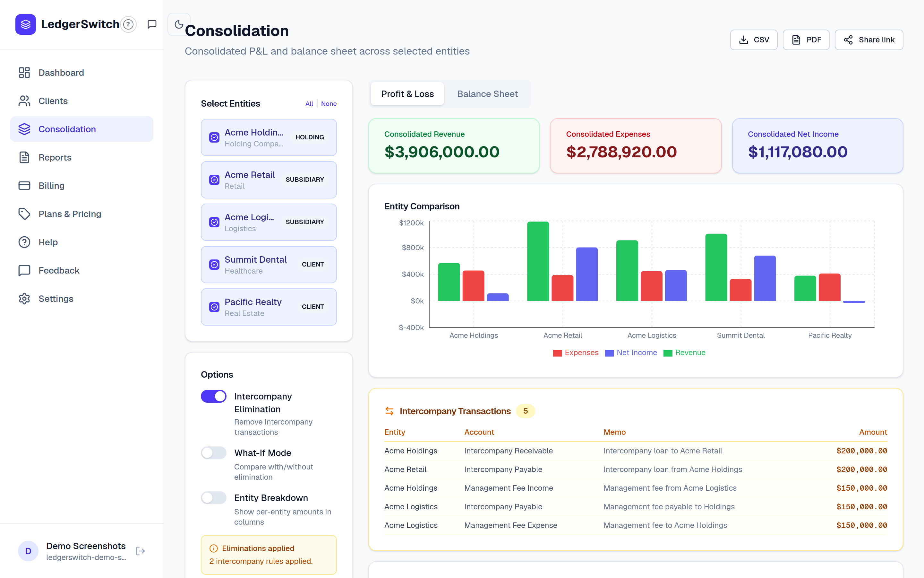The image size is (924, 578).
Task: Click the Expenses legend red swatch
Action: 558,353
